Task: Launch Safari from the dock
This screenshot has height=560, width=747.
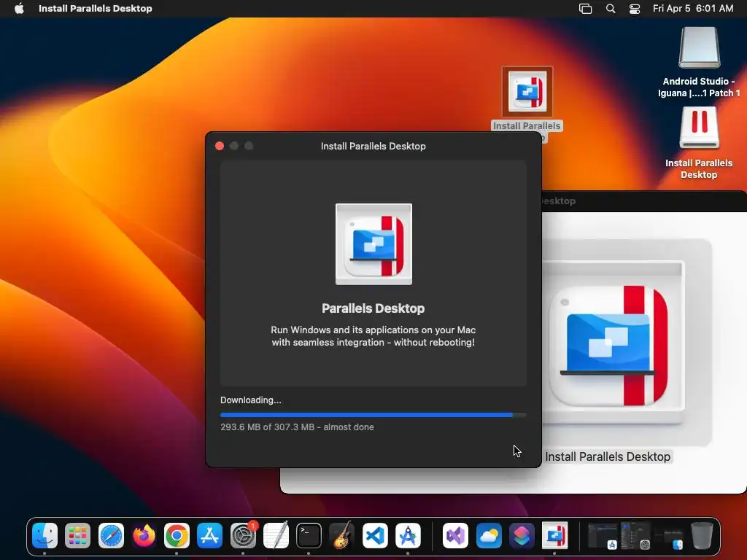Action: pos(111,535)
